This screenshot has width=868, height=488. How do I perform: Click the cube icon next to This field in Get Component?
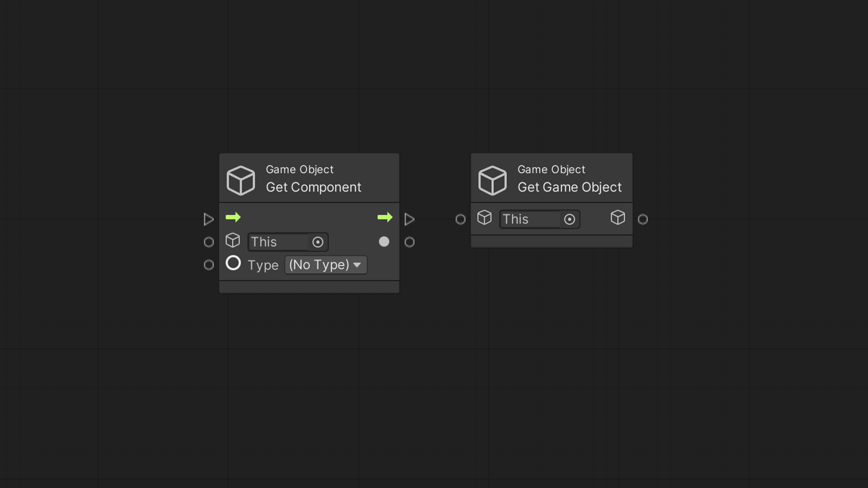click(x=232, y=241)
